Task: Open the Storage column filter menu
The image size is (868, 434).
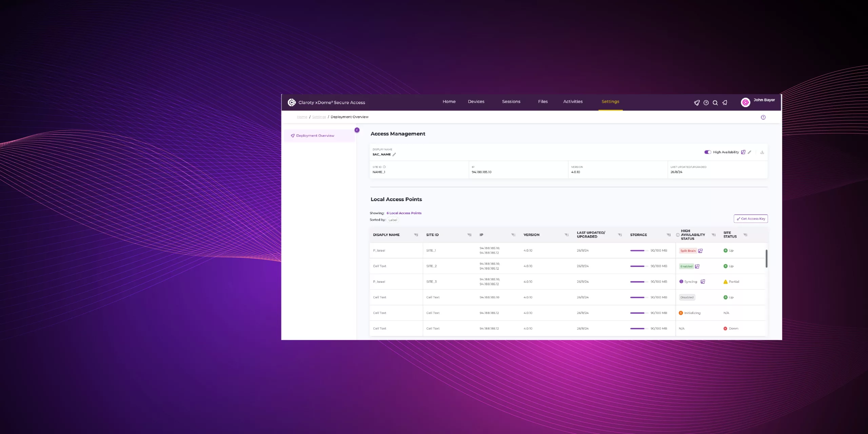Action: [x=669, y=235]
